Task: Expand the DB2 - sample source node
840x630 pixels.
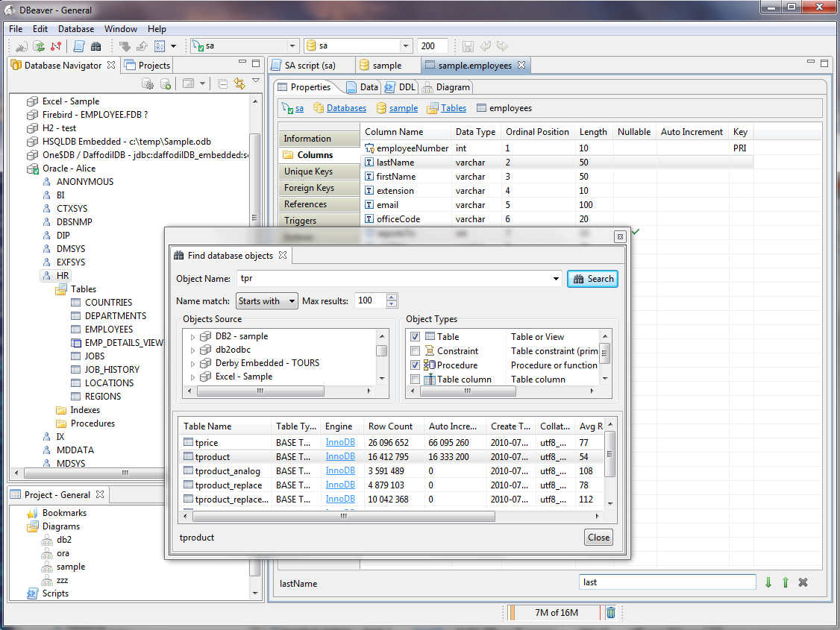Action: 193,337
